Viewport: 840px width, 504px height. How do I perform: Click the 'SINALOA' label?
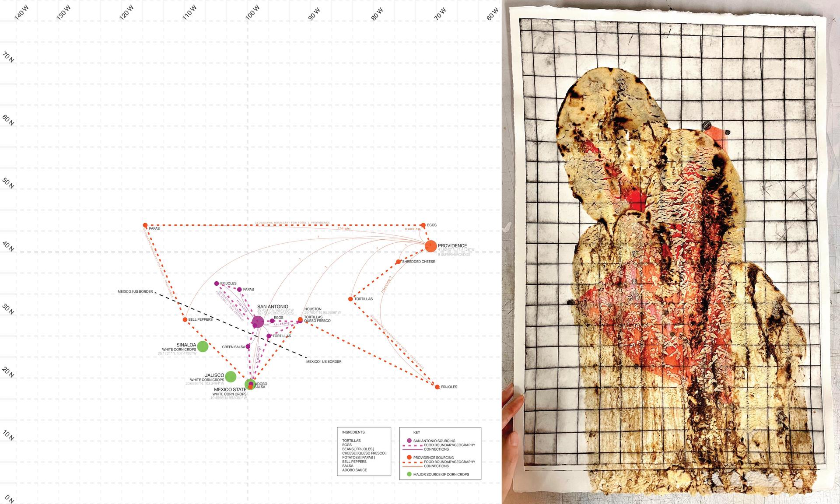pos(186,345)
